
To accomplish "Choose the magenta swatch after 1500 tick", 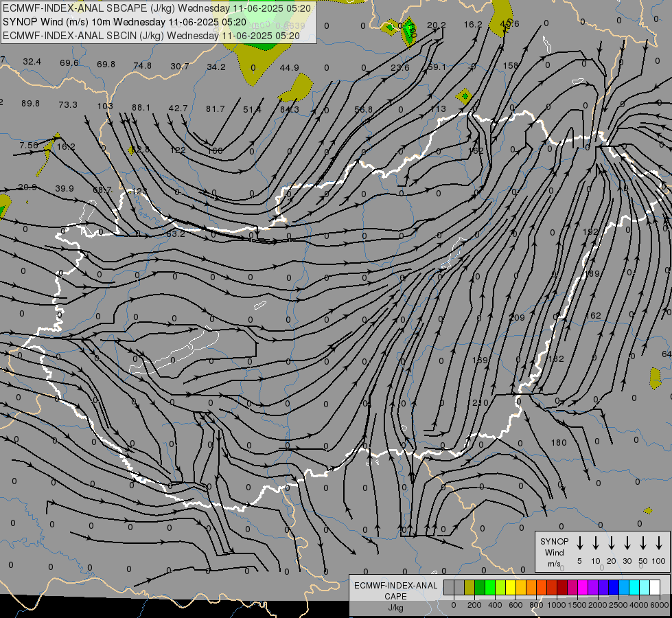I will (x=583, y=588).
